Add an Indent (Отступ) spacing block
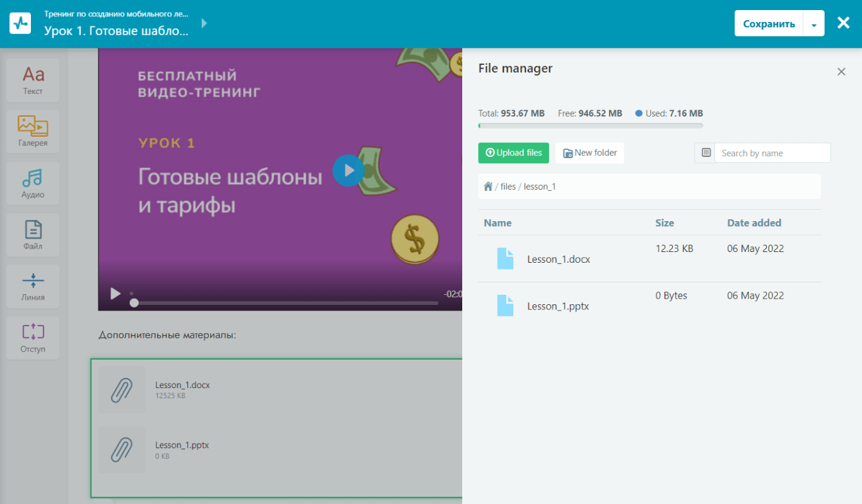 click(33, 338)
